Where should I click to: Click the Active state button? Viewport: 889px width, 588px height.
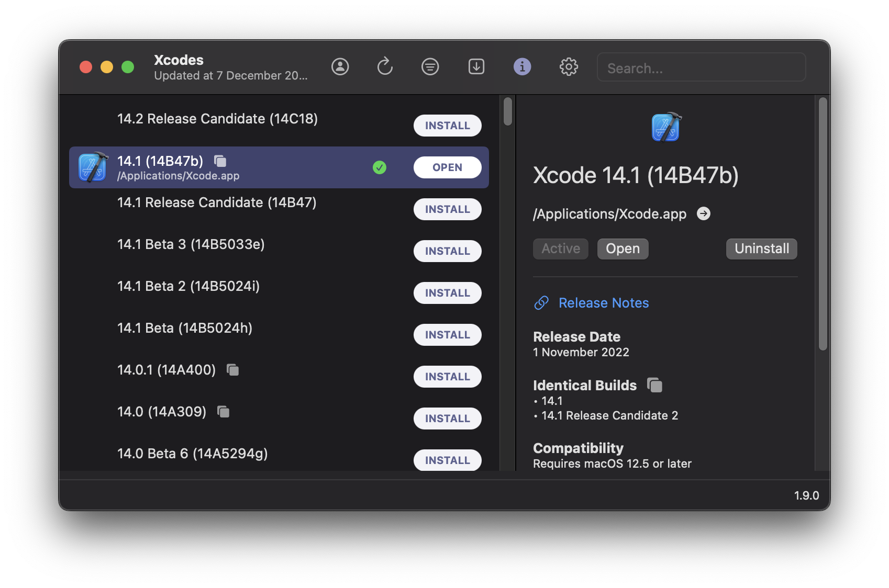560,248
